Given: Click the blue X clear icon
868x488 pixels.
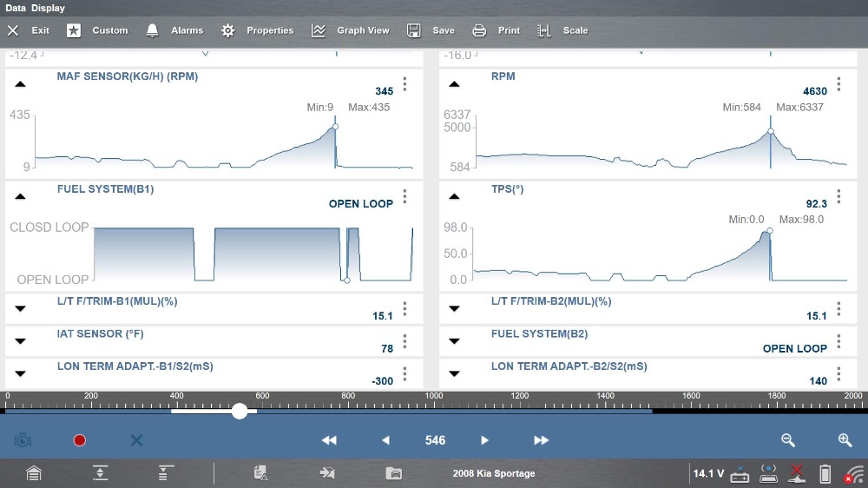Looking at the screenshot, I should [x=136, y=440].
